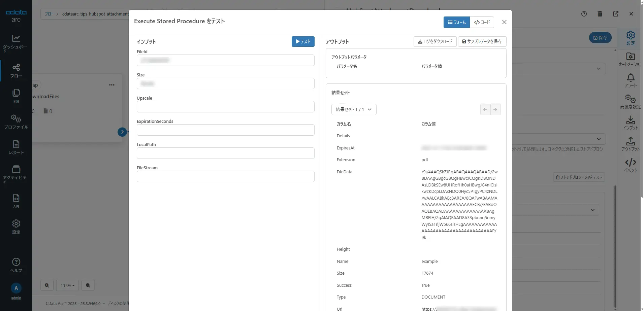The width and height of the screenshot is (644, 311).
Task: Open the 高度な設定 panel on right sidebar
Action: coord(631,101)
